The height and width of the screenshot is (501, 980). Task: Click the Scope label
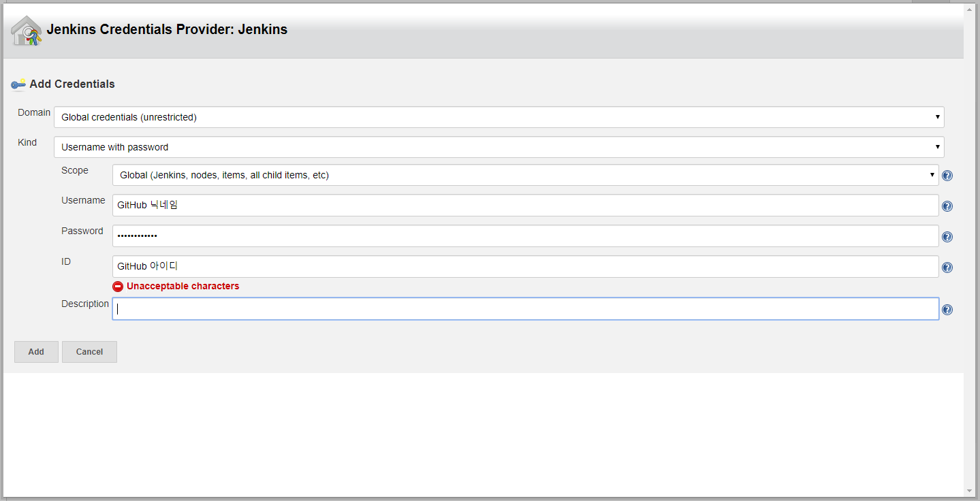click(75, 171)
